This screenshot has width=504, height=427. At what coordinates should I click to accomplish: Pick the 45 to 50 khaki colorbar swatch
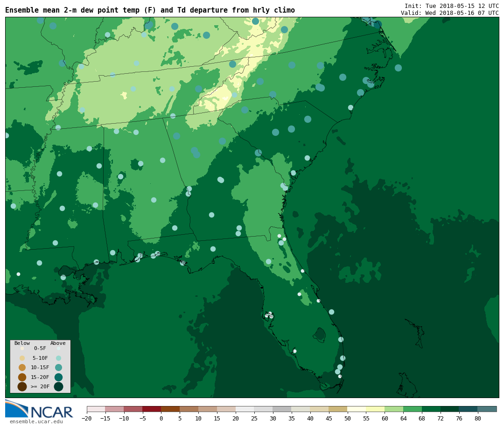338,409
